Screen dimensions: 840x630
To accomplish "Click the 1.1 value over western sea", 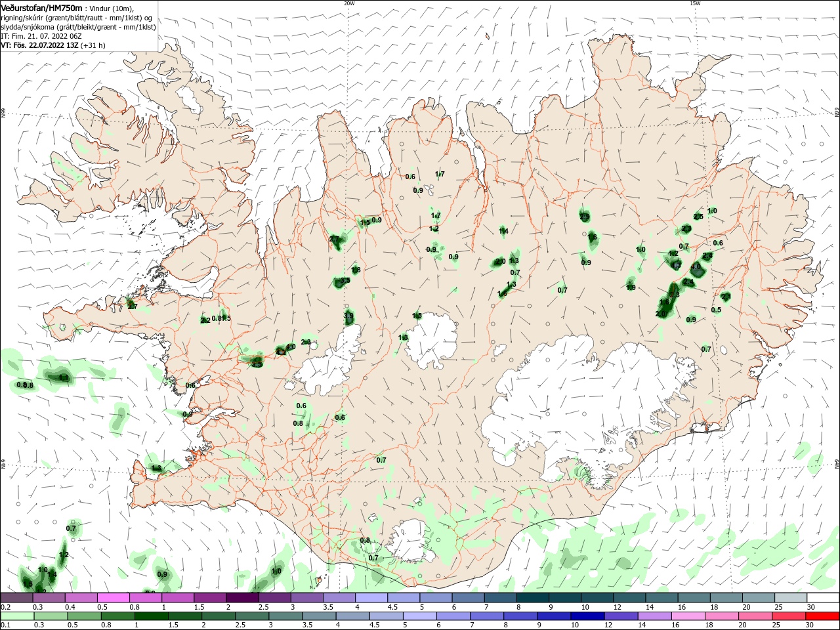I will pyautogui.click(x=64, y=378).
